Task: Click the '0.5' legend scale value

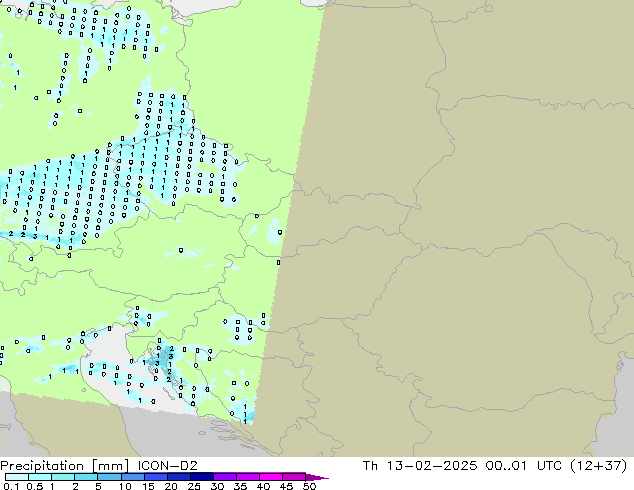Action: (x=34, y=486)
